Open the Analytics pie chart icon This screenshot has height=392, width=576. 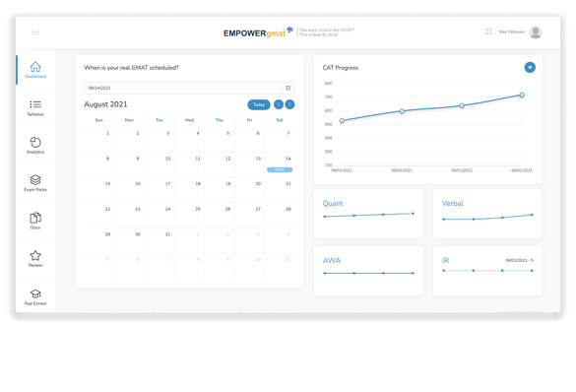coord(35,142)
